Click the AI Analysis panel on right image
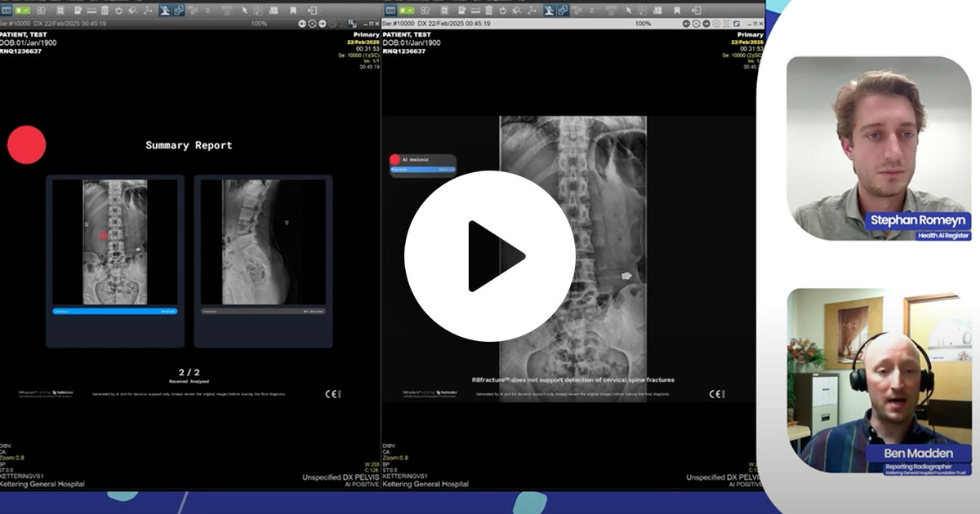 (x=423, y=165)
